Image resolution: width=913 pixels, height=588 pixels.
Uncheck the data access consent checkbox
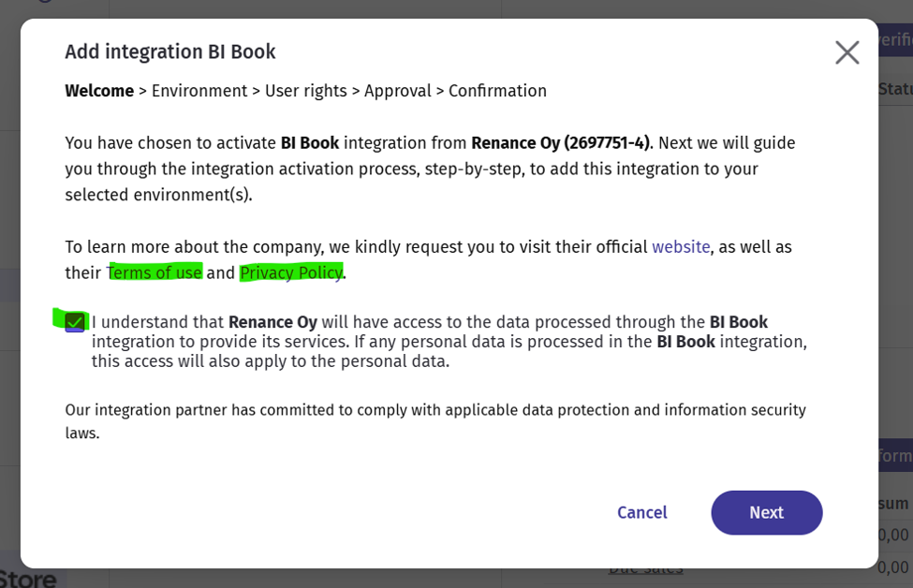pos(75,322)
